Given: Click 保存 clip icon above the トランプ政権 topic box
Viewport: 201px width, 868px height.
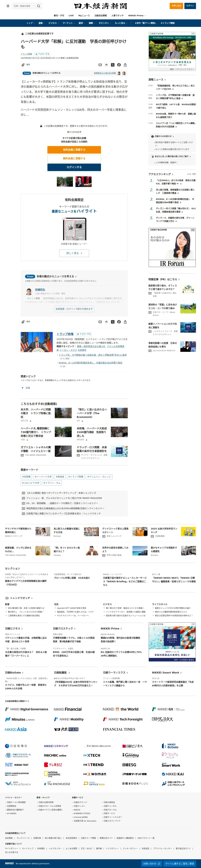Looking at the screenshot, I should pyautogui.click(x=26, y=322).
